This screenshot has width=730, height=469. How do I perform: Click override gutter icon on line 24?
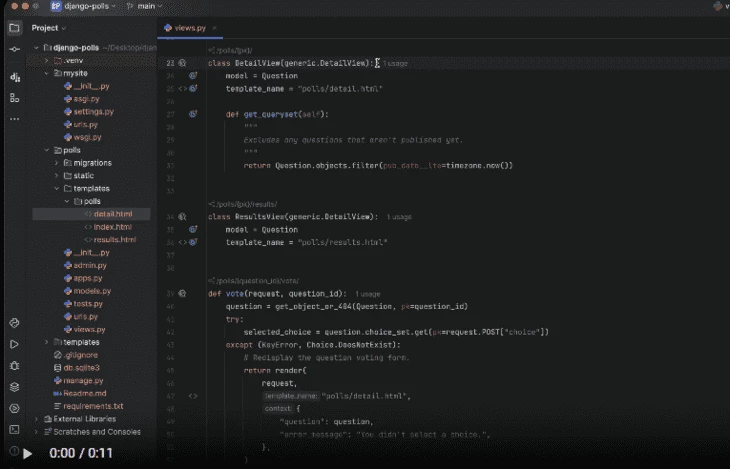pos(193,75)
